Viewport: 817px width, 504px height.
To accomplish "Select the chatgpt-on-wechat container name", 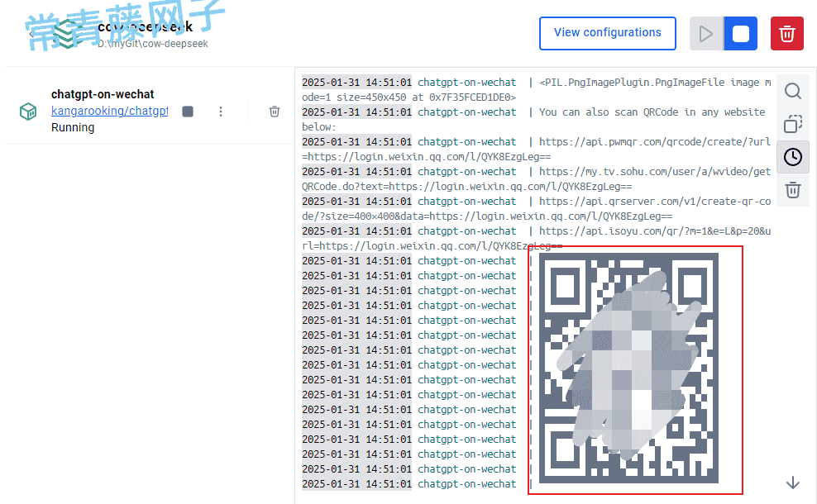I will [103, 94].
